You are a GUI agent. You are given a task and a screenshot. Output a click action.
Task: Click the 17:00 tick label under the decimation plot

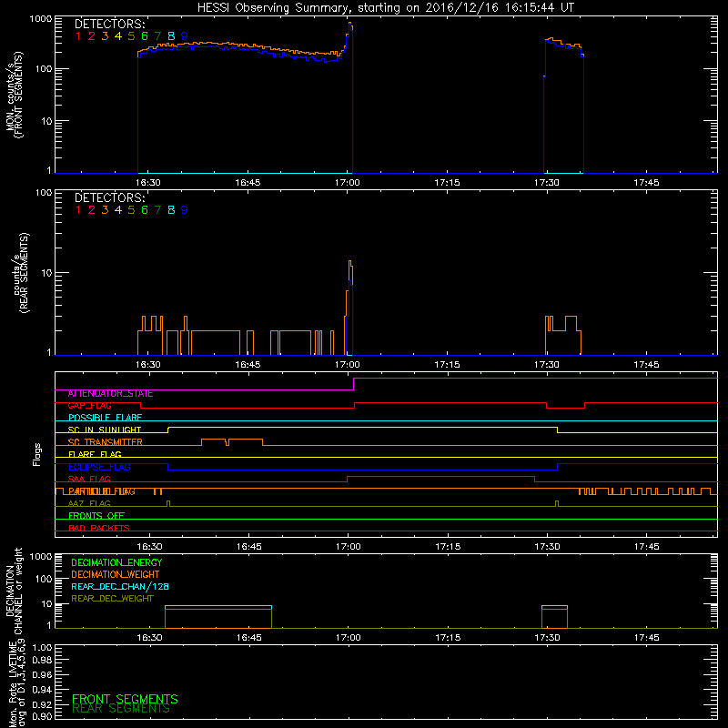349,638
